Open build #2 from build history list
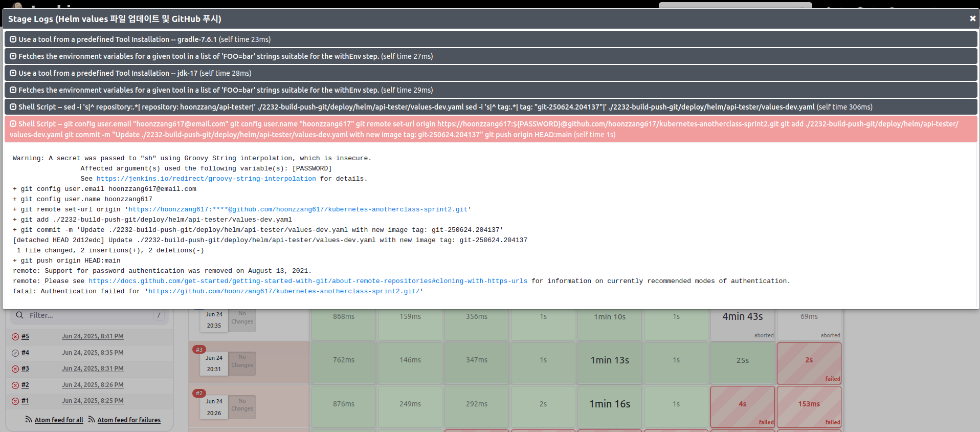Image resolution: width=980 pixels, height=432 pixels. click(x=25, y=385)
